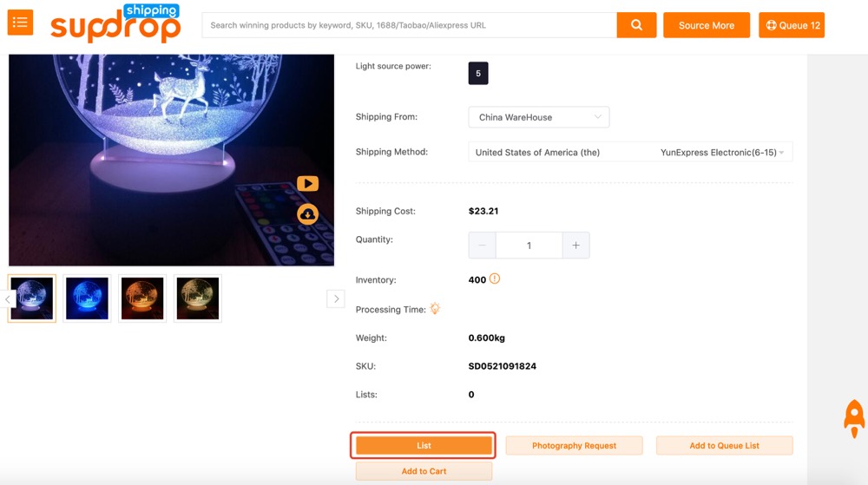
Task: Click Add to Queue List button
Action: 724,445
